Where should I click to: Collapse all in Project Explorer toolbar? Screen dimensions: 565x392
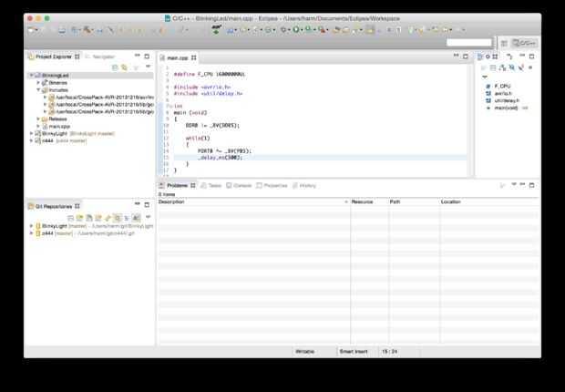pos(115,67)
